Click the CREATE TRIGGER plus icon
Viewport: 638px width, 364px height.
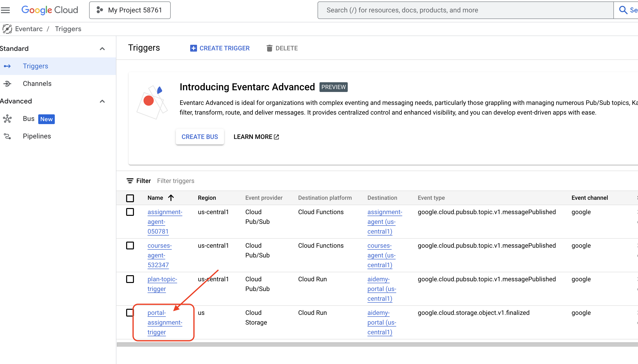193,48
